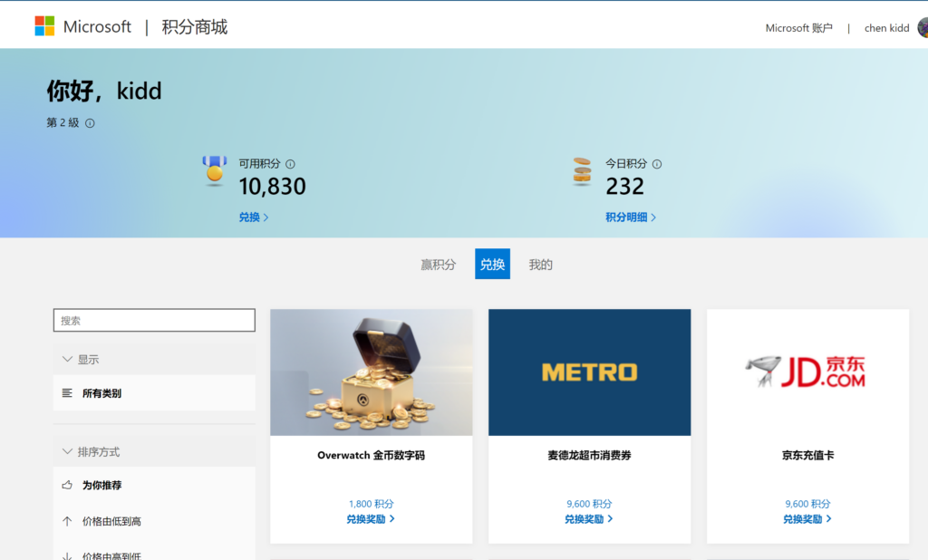Image resolution: width=928 pixels, height=560 pixels.
Task: Click the chen kidd username
Action: pyautogui.click(x=886, y=28)
